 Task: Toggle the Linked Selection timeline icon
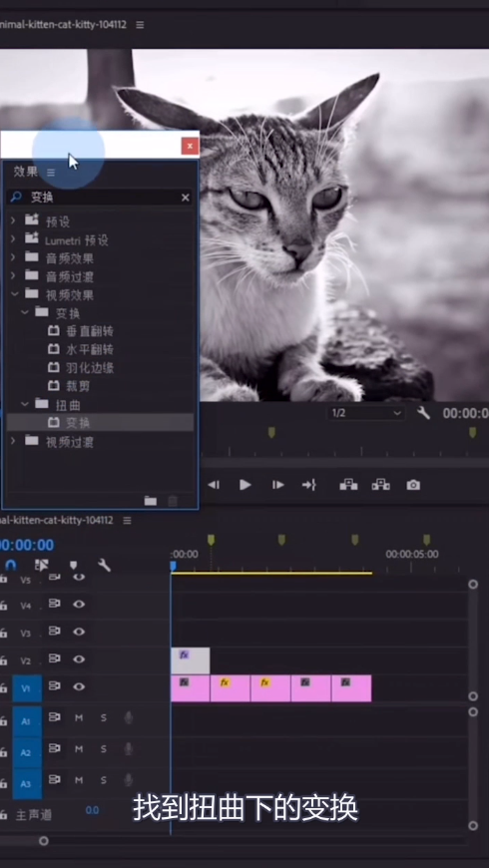tap(42, 565)
